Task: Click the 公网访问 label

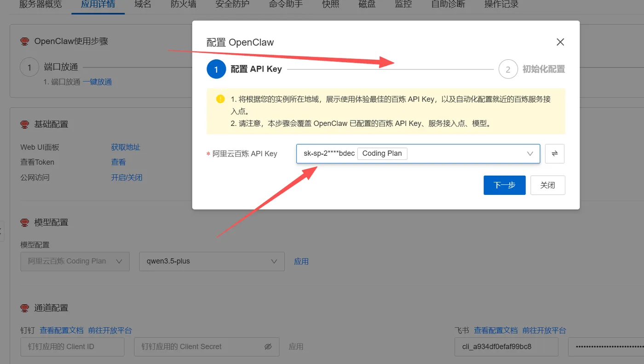Action: [35, 177]
